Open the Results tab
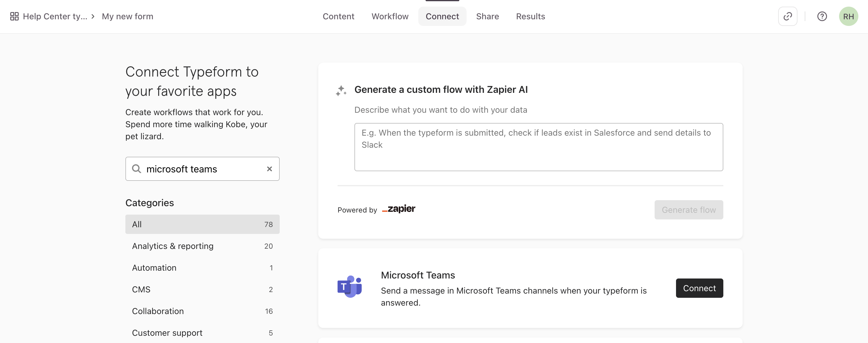 tap(530, 16)
